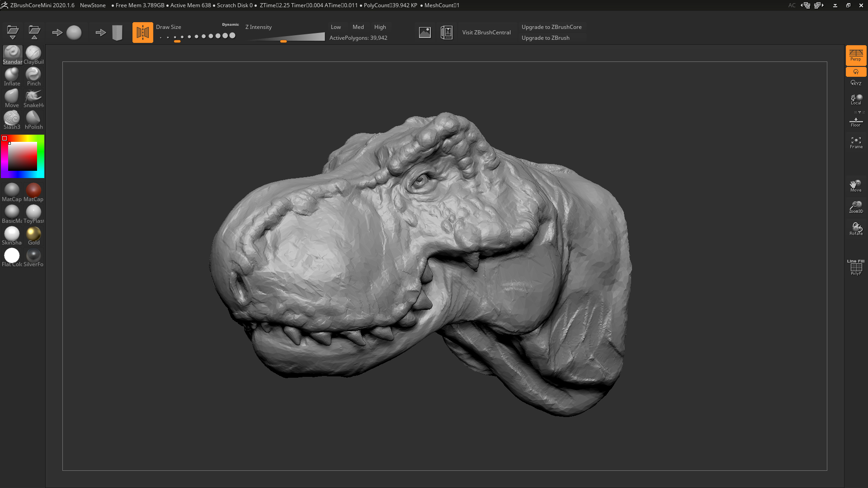868x488 pixels.
Task: Select the largest Draw Size dot
Action: (x=232, y=36)
